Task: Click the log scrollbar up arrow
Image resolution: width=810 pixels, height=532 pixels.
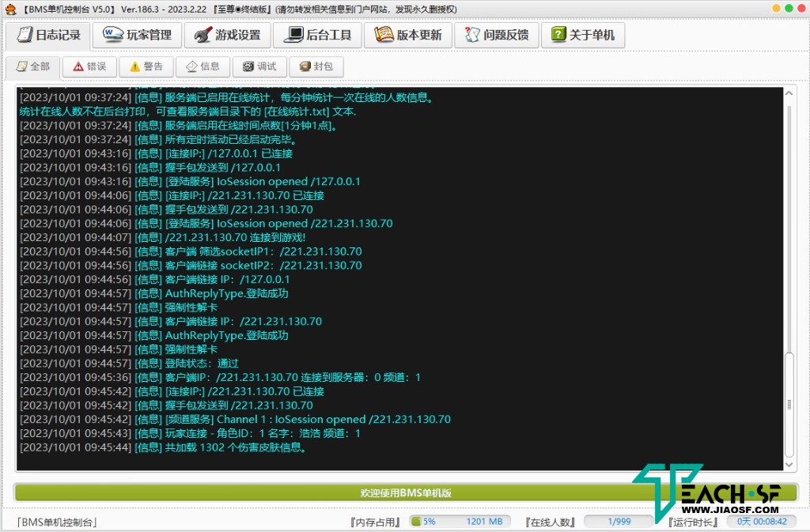Action: 789,93
